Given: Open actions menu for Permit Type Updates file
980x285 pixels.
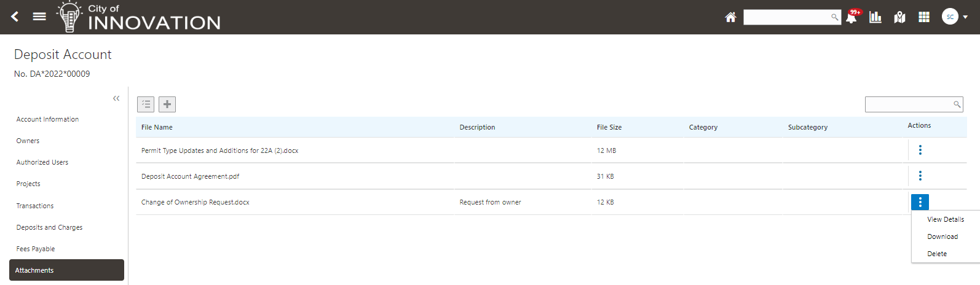Looking at the screenshot, I should click(x=920, y=150).
